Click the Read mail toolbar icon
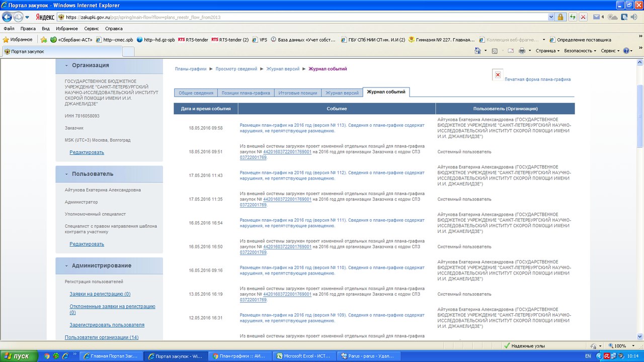This screenshot has width=644, height=362. click(511, 51)
